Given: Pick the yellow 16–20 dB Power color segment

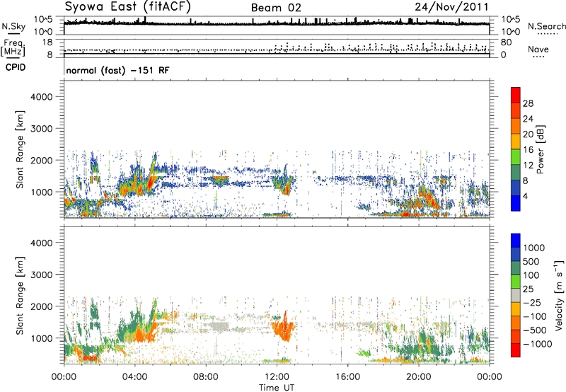Looking at the screenshot, I should 516,142.
